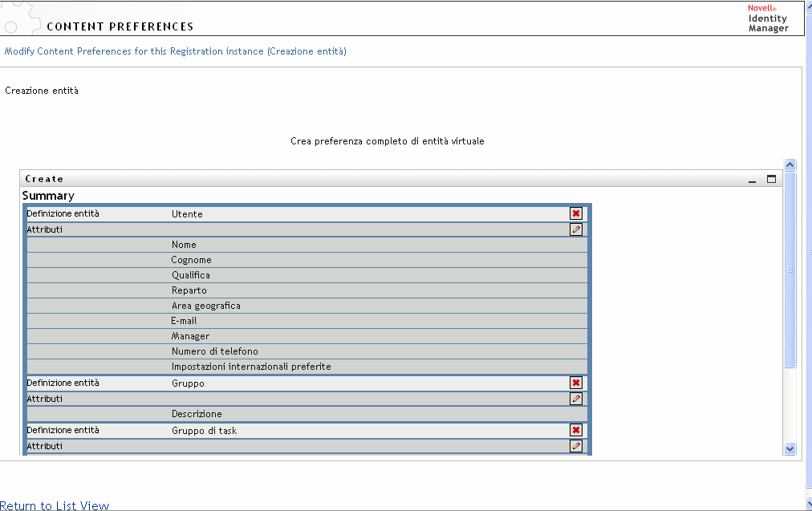The height and width of the screenshot is (511, 812).
Task: Delete the Utente entity definition
Action: 576,213
